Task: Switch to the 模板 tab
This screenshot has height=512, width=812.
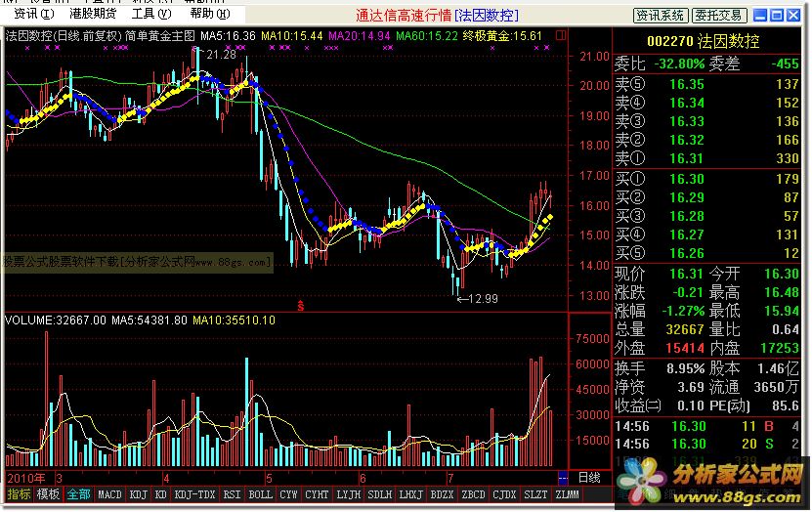Action: point(48,494)
